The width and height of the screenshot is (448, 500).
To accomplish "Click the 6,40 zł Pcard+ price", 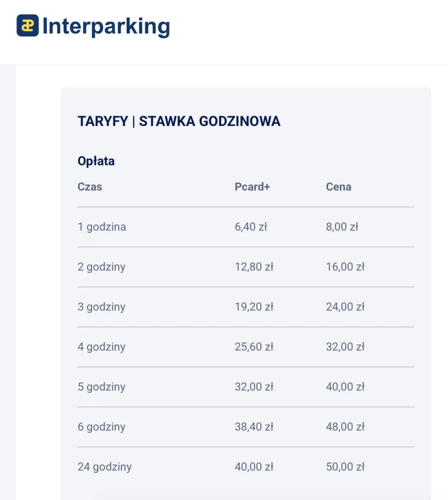I will [251, 227].
